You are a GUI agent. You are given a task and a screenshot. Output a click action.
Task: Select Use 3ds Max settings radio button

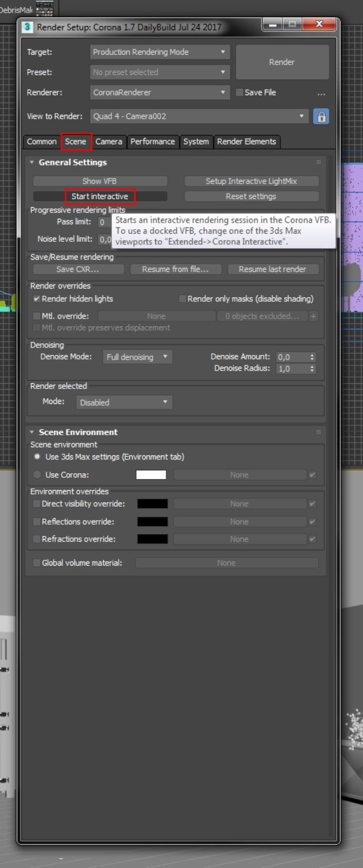point(37,457)
